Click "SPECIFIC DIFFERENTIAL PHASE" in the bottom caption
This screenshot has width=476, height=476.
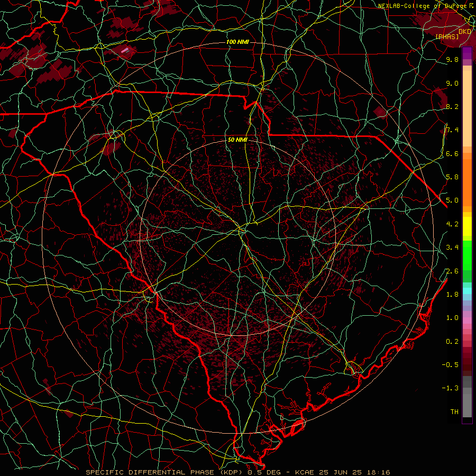[151, 472]
